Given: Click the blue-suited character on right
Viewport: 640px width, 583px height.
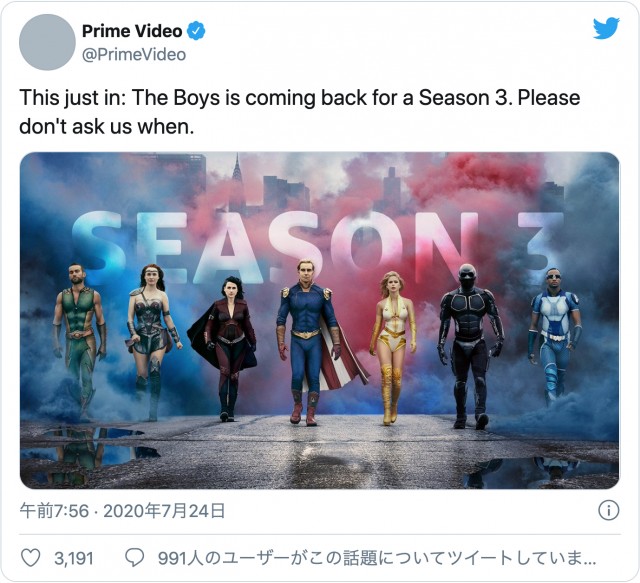Looking at the screenshot, I should click(x=554, y=335).
